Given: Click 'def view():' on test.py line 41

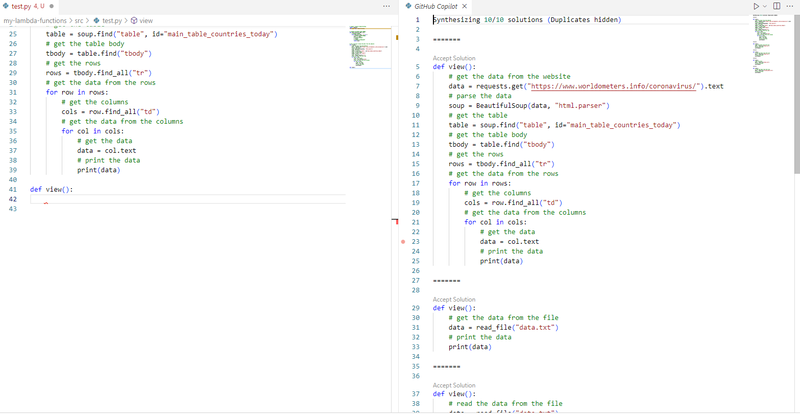Looking at the screenshot, I should pyautogui.click(x=52, y=189).
